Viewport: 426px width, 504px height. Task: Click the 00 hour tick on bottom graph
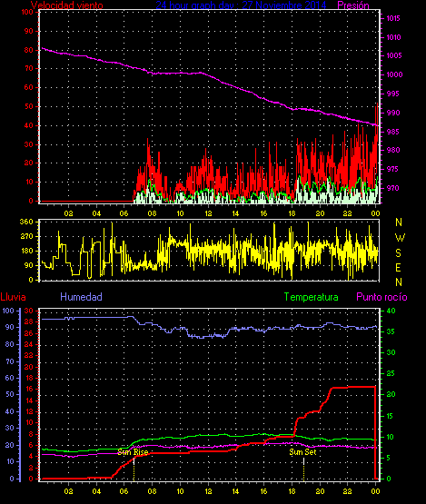[375, 491]
